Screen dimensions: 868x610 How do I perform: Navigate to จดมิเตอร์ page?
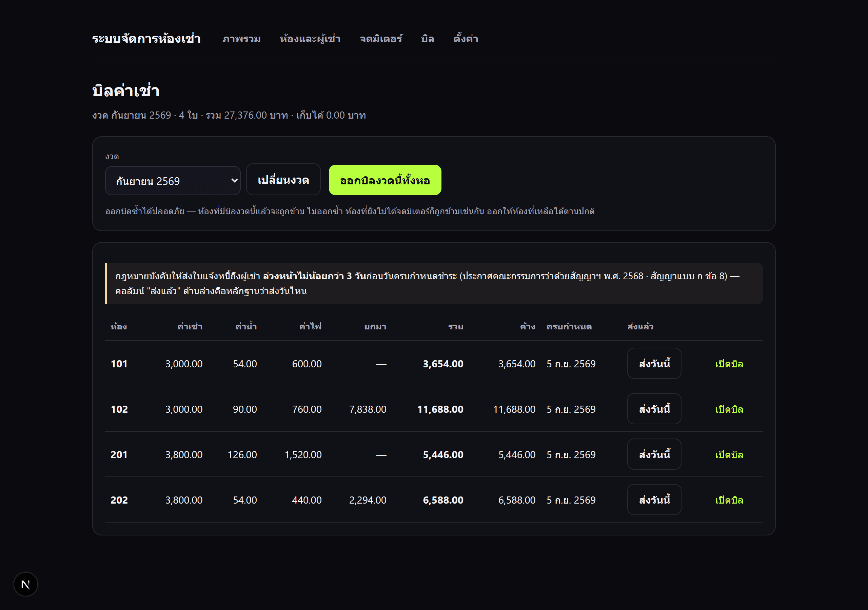pos(381,39)
